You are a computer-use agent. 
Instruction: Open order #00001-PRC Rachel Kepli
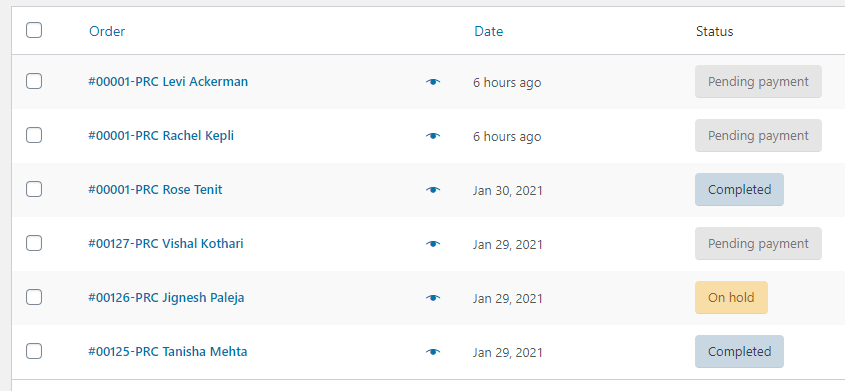point(161,136)
